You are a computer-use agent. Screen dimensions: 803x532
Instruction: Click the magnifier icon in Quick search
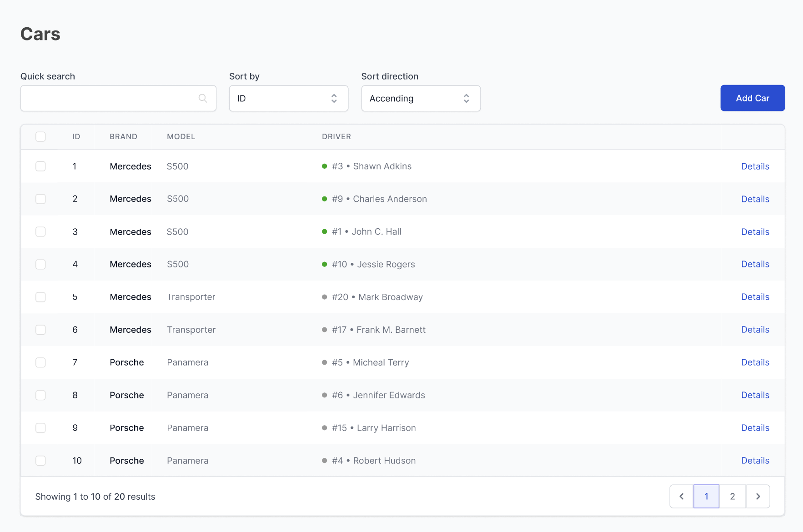click(203, 98)
